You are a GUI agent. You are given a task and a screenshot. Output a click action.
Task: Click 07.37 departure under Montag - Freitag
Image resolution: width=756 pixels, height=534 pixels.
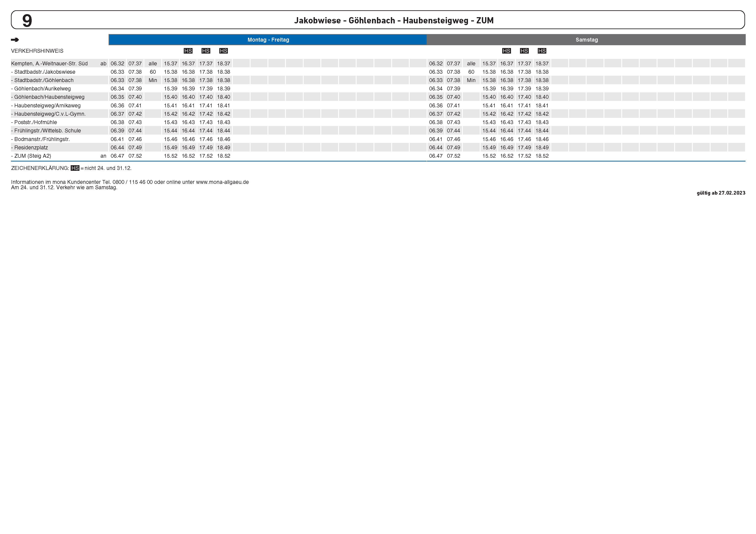(135, 64)
